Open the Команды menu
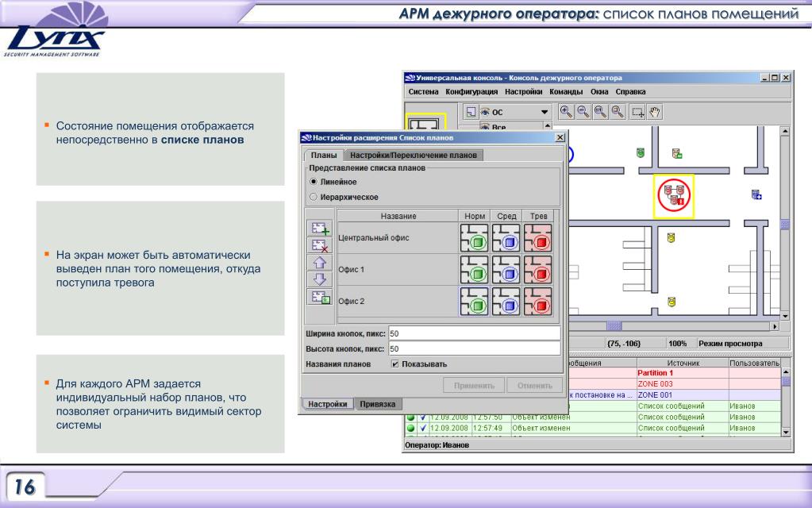This screenshot has width=812, height=508. 566,91
